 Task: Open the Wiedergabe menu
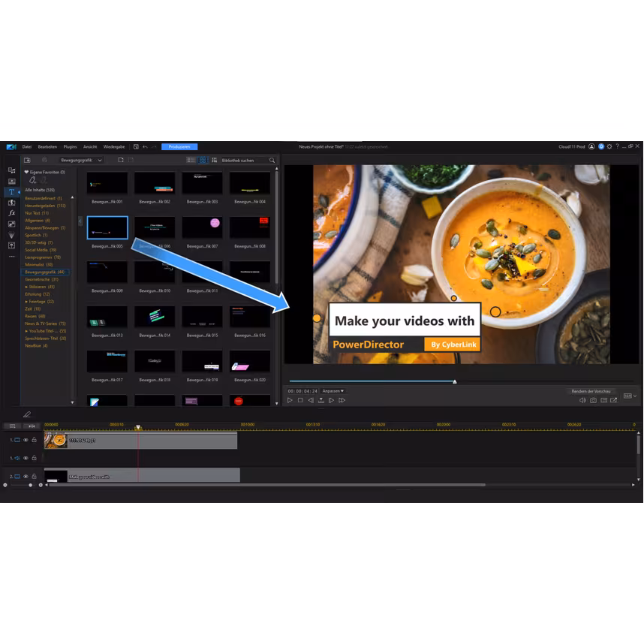click(x=113, y=146)
